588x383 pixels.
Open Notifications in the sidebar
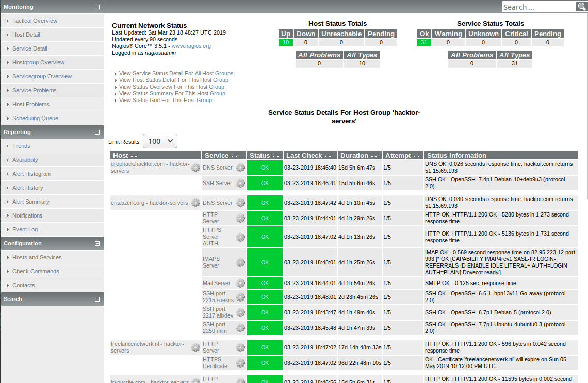tap(27, 215)
